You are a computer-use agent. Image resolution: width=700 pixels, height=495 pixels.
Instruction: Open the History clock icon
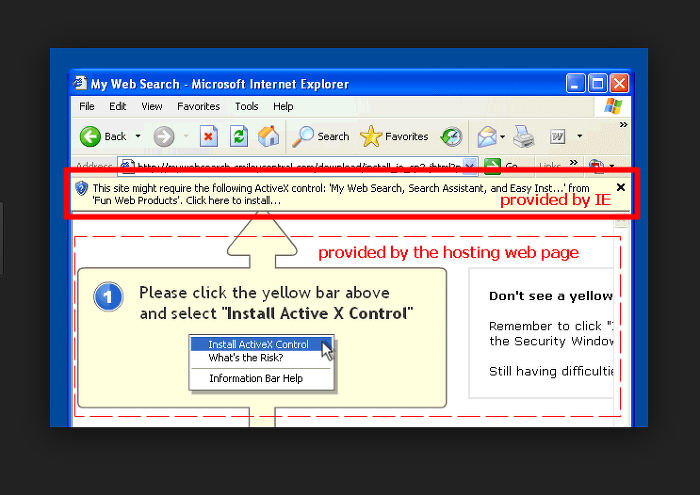[451, 136]
